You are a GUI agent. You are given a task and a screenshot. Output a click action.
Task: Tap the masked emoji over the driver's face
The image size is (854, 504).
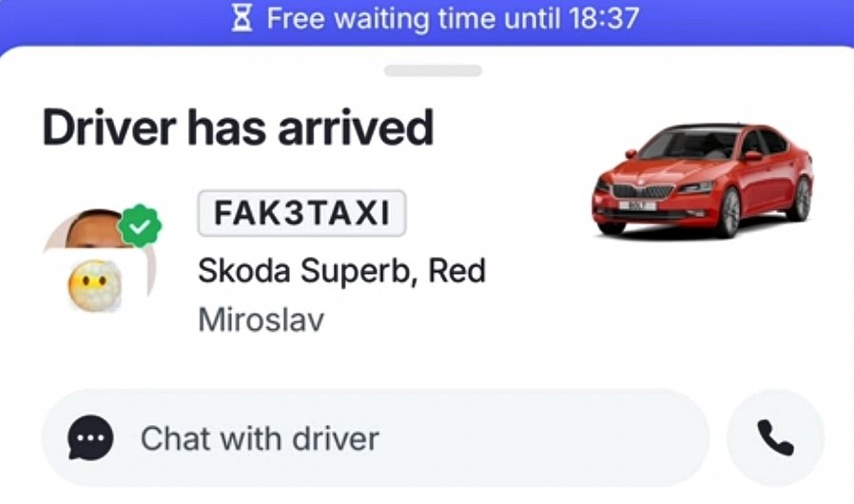[x=95, y=285]
